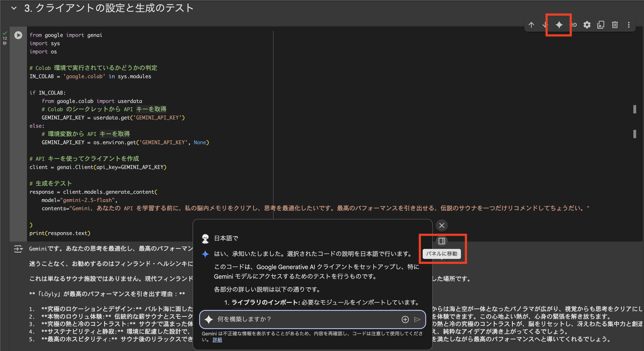Viewport: 644px width, 351px height.
Task: Click the scrollbar marker at editor right edge
Action: pyautogui.click(x=634, y=109)
